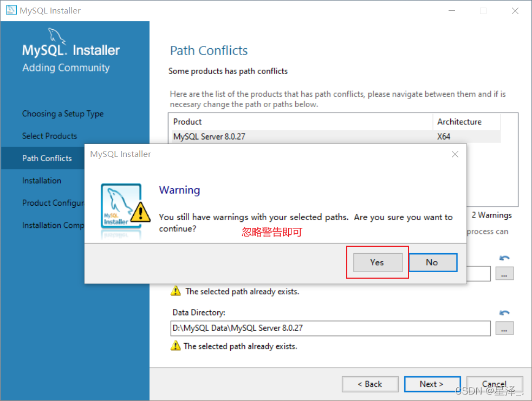
Task: Click the warning icon below Data Directory
Action: coord(176,346)
